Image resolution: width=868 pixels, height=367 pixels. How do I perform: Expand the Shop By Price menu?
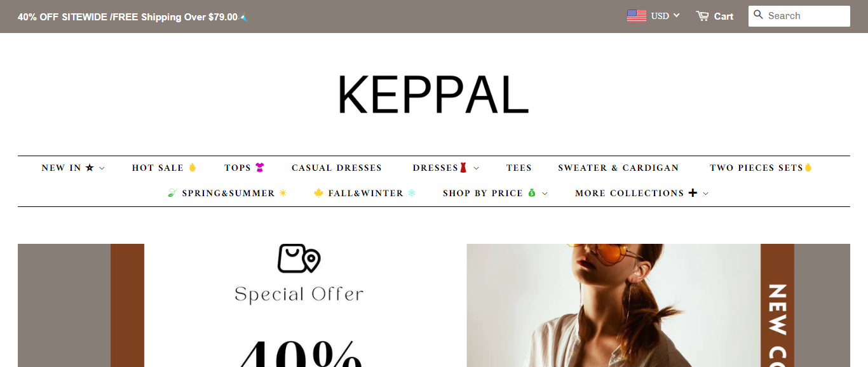(x=495, y=193)
